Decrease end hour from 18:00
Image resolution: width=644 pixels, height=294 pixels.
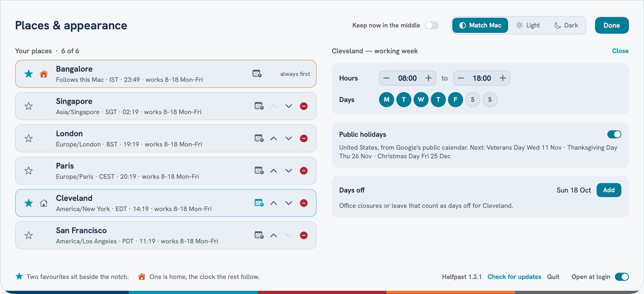pos(461,78)
